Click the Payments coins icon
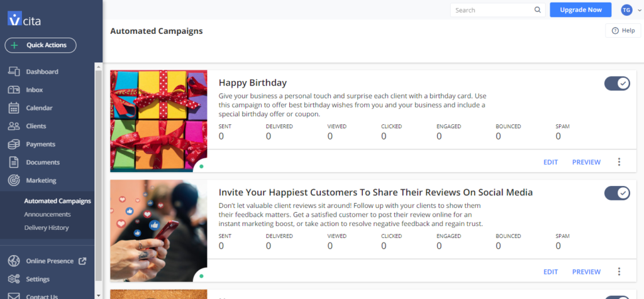 (x=14, y=144)
